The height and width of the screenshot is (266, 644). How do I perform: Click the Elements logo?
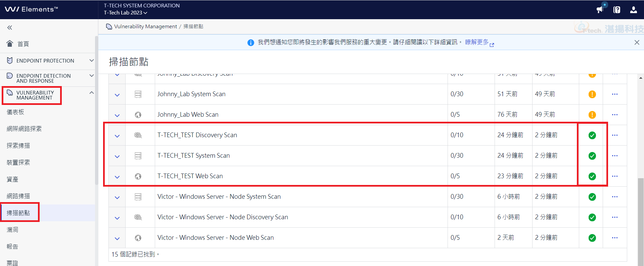(x=31, y=9)
